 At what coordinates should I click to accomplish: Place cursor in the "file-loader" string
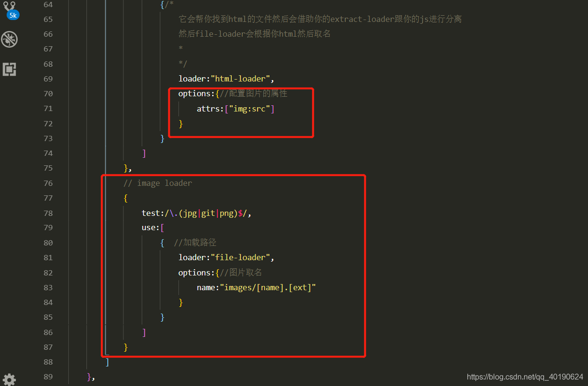(x=241, y=257)
